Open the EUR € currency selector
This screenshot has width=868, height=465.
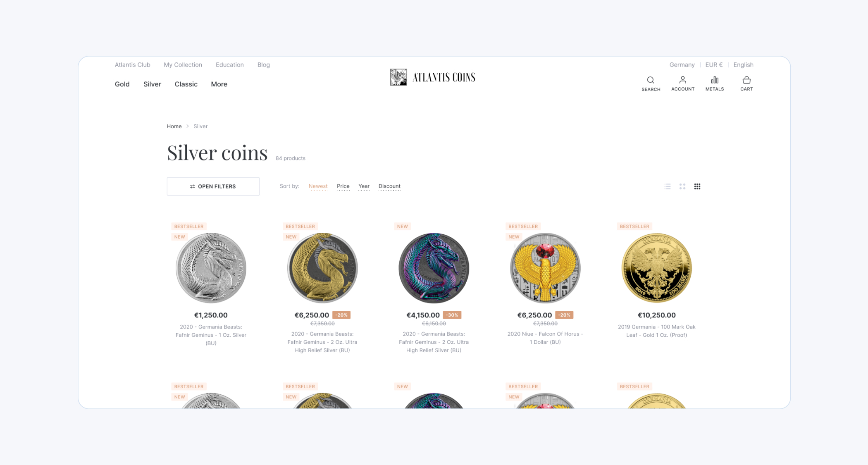click(714, 64)
